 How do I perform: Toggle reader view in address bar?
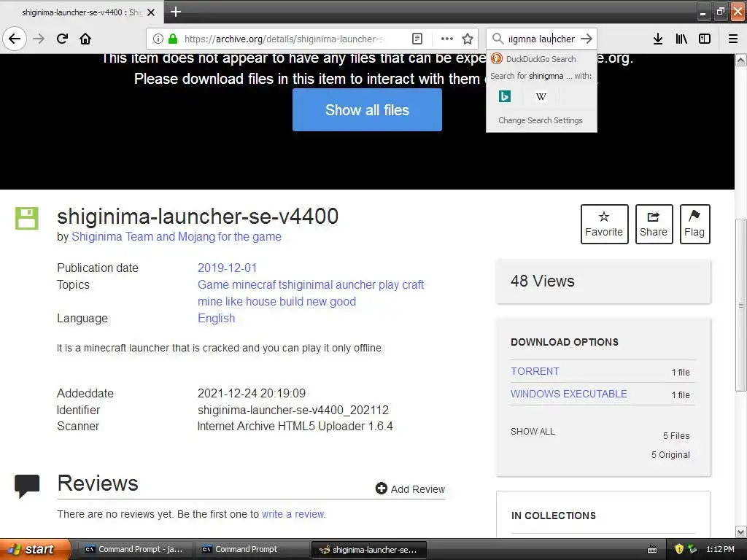(x=417, y=39)
